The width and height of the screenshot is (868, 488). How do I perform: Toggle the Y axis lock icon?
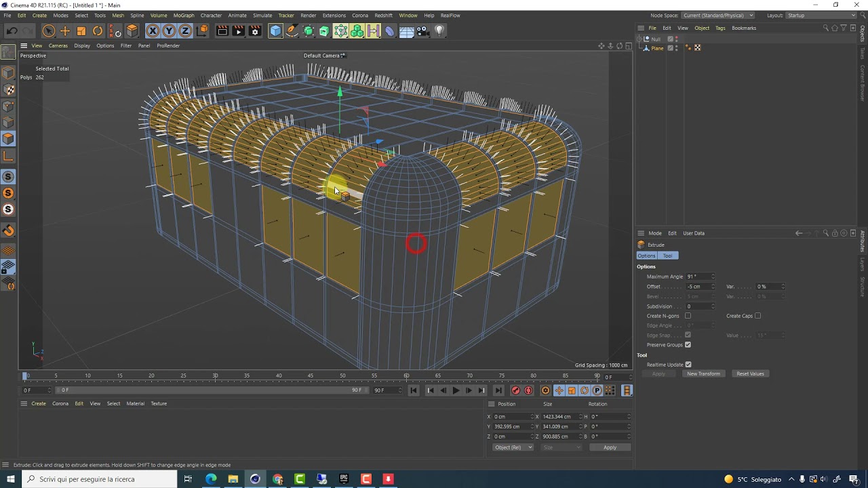(169, 30)
